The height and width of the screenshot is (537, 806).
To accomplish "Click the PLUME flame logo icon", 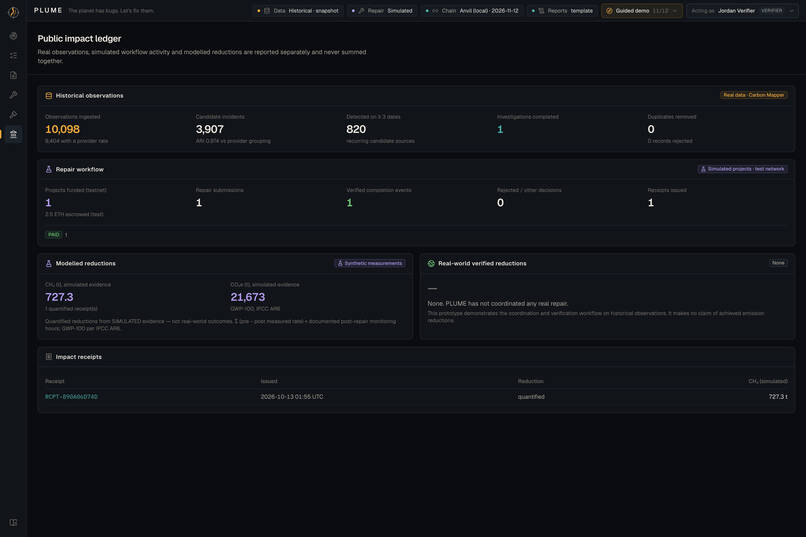I will [x=13, y=12].
